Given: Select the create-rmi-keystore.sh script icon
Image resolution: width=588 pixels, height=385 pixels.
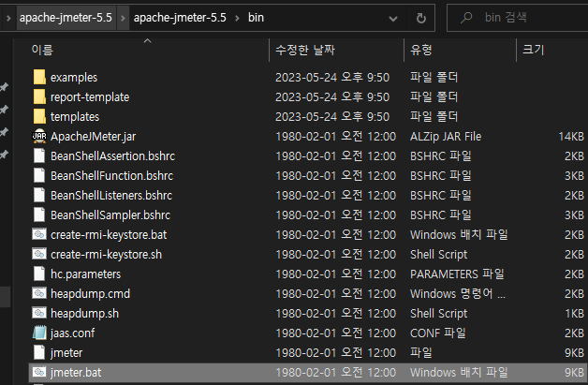Looking at the screenshot, I should [39, 254].
